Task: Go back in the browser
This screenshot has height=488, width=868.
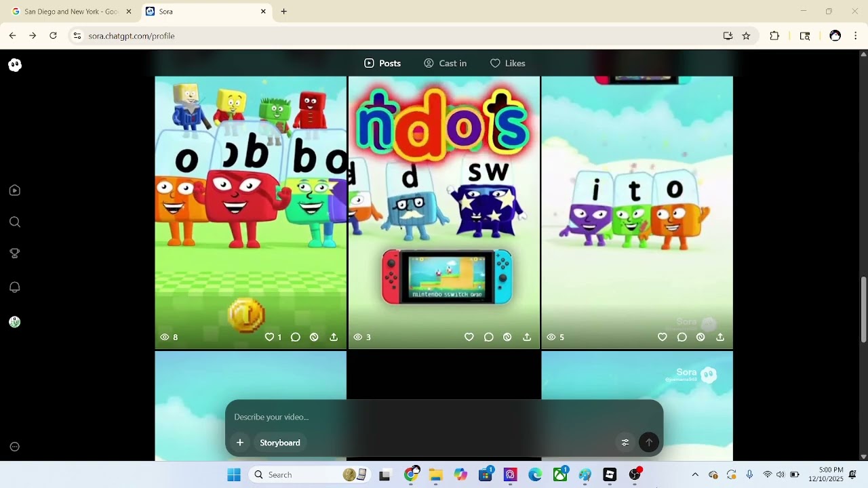Action: pyautogui.click(x=12, y=36)
